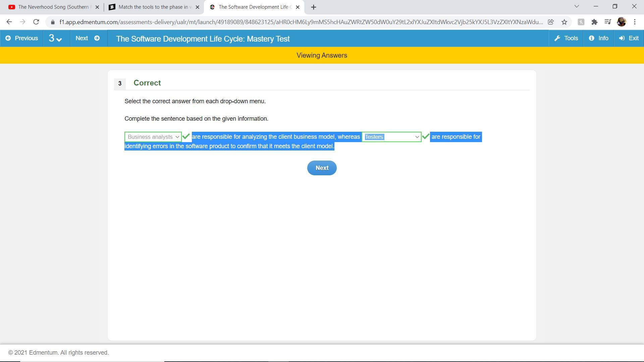Expand the question number 3 selector
Viewport: 644px width, 362px height.
(x=56, y=39)
